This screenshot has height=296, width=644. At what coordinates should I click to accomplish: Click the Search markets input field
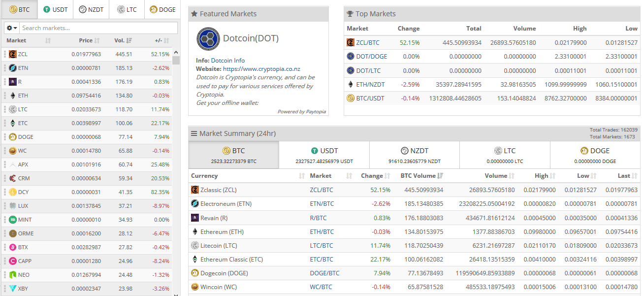pyautogui.click(x=98, y=28)
